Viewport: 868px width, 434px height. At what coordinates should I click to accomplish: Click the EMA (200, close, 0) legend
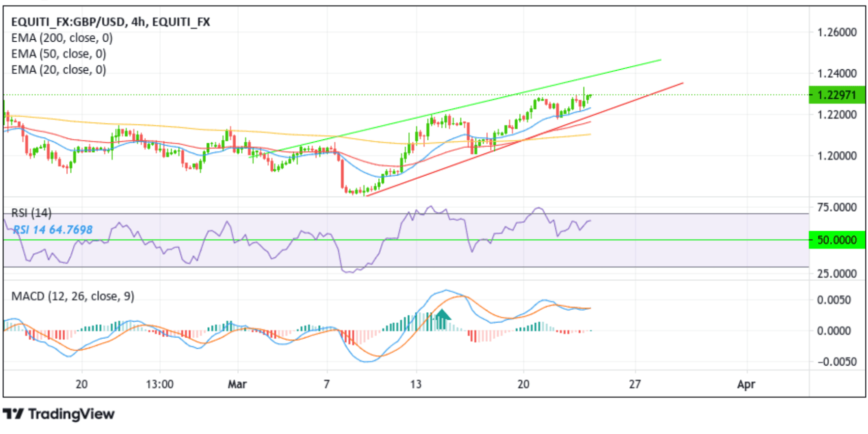tap(62, 38)
